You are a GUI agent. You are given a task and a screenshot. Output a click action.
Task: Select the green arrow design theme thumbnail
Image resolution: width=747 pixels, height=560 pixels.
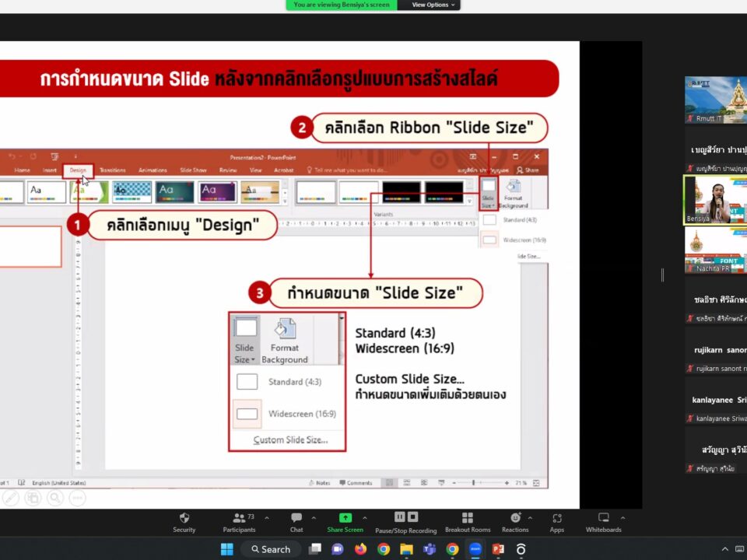pyautogui.click(x=89, y=192)
